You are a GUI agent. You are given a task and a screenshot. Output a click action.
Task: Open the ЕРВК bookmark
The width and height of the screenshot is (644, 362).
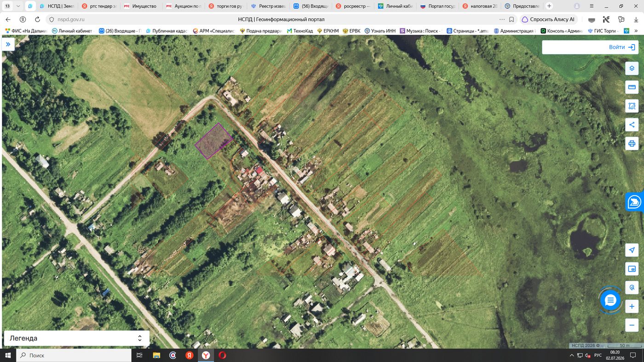click(351, 31)
